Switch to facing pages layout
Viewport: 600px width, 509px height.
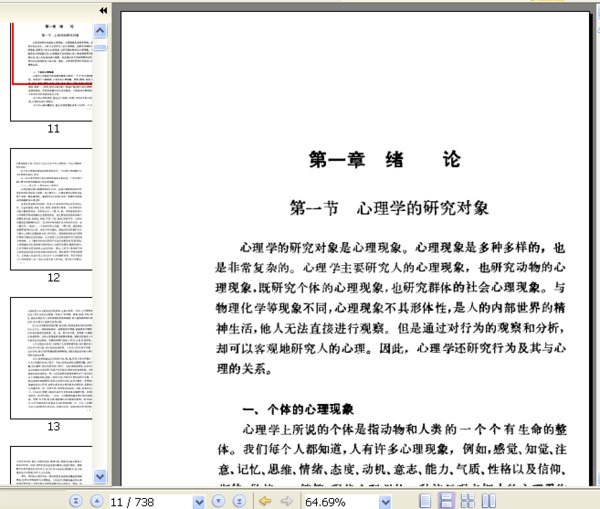pyautogui.click(x=489, y=501)
